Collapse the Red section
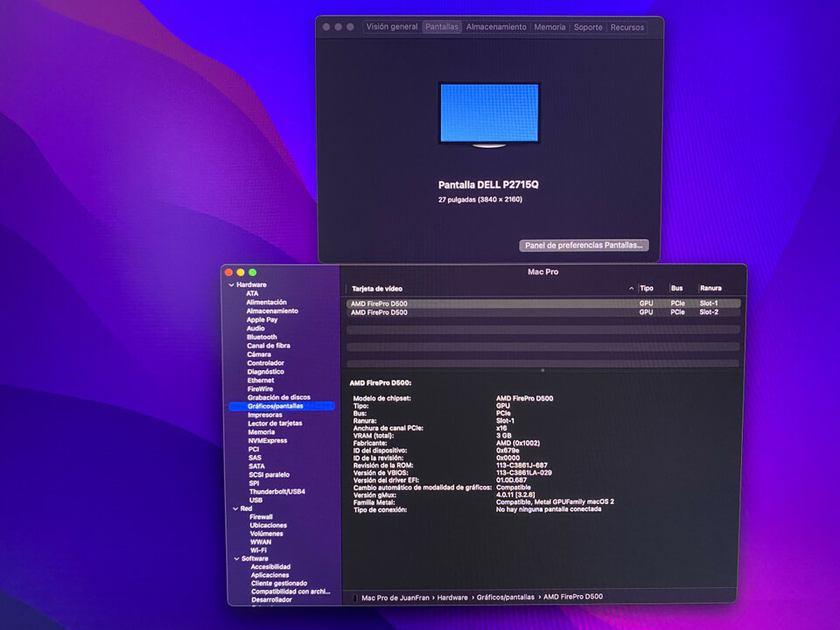This screenshot has width=840, height=630. (x=234, y=507)
